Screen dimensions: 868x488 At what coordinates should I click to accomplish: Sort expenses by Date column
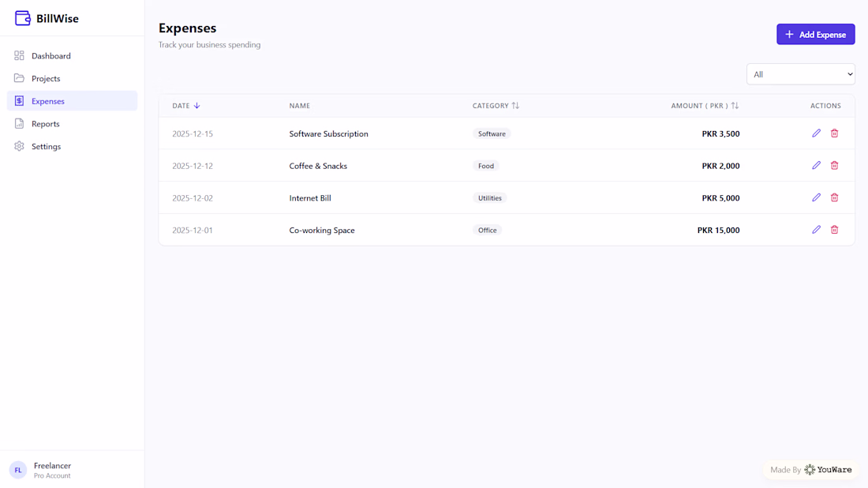pos(186,106)
